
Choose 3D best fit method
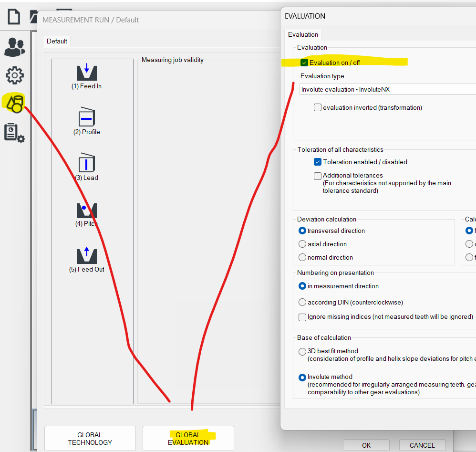[x=302, y=352]
